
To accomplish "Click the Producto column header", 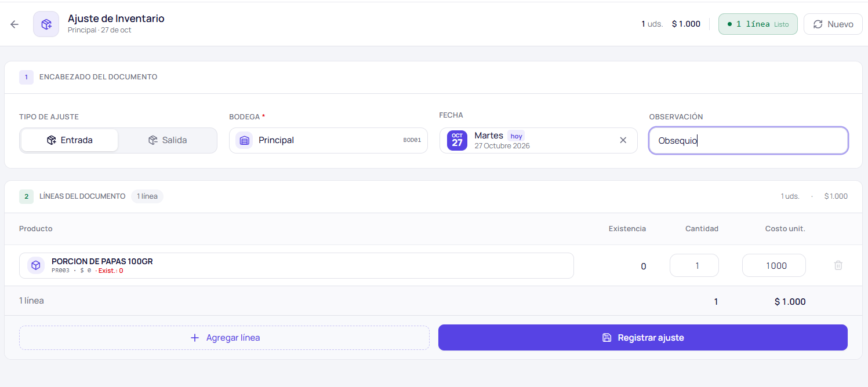I will tap(36, 229).
